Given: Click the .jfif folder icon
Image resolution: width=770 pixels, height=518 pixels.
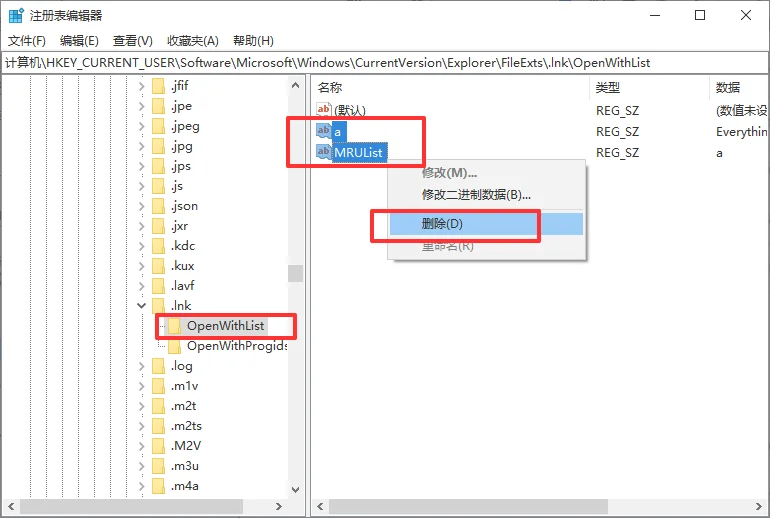Looking at the screenshot, I should pos(158,86).
